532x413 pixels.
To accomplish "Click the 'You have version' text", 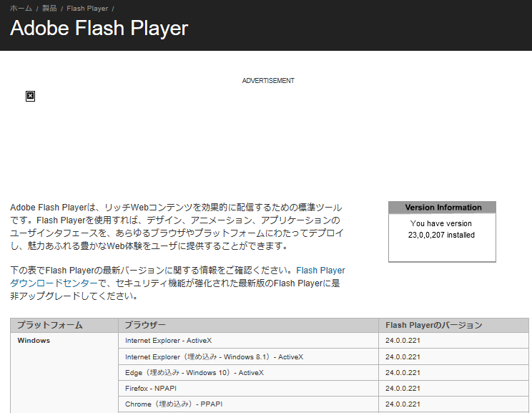I will 440,223.
